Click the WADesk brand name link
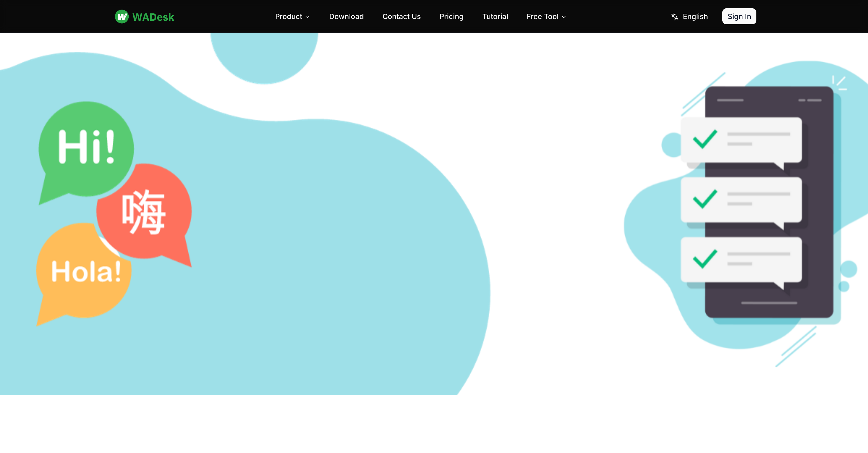868x453 pixels. point(154,16)
